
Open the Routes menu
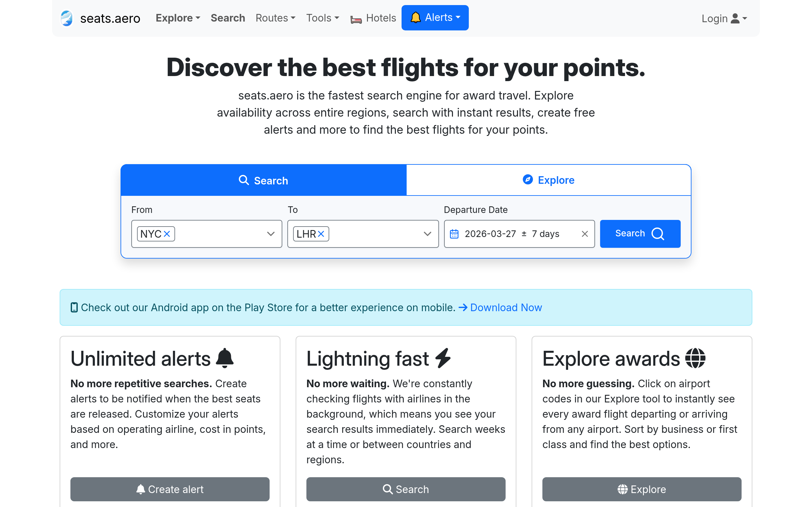click(x=275, y=18)
